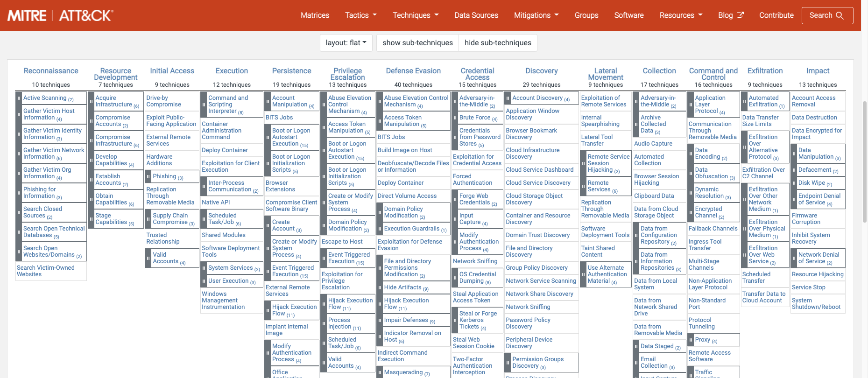The height and width of the screenshot is (378, 868).
Task: Open the Defense Evasion tactic heading
Action: (413, 71)
